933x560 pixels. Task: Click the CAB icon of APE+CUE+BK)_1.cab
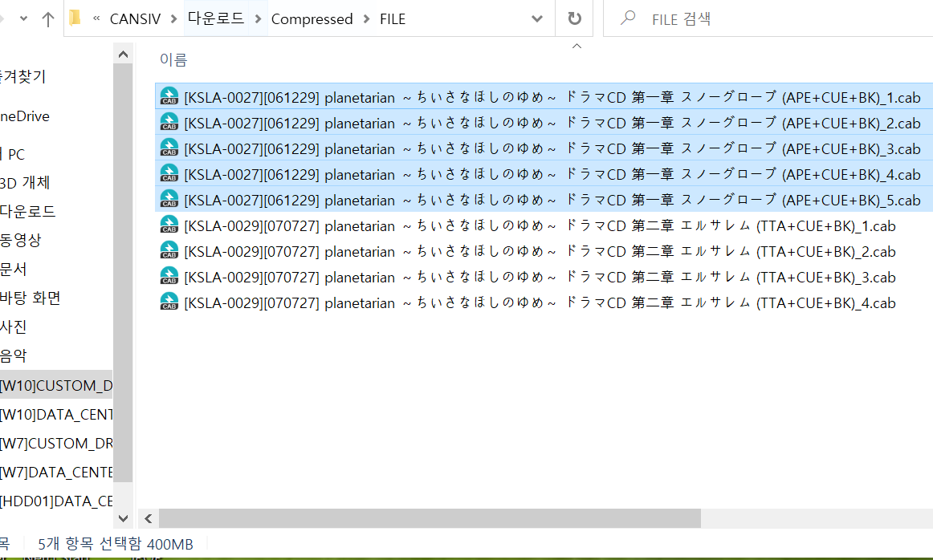(169, 96)
